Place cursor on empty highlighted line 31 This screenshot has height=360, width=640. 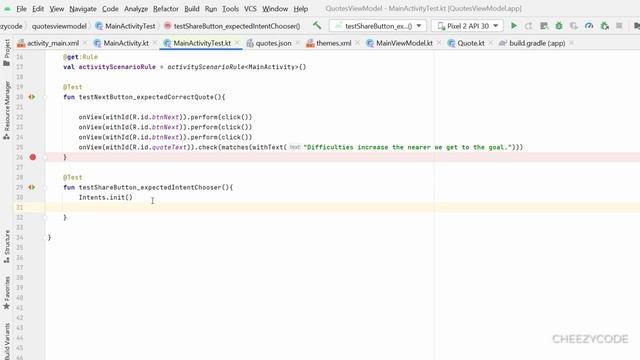(x=342, y=207)
